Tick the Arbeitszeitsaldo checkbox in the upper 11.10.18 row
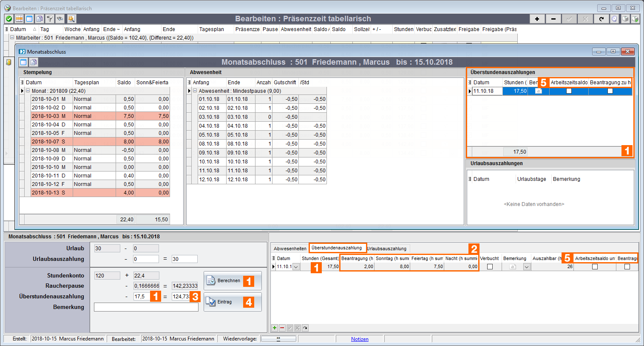Screen dimensions: 644x346 [569, 91]
